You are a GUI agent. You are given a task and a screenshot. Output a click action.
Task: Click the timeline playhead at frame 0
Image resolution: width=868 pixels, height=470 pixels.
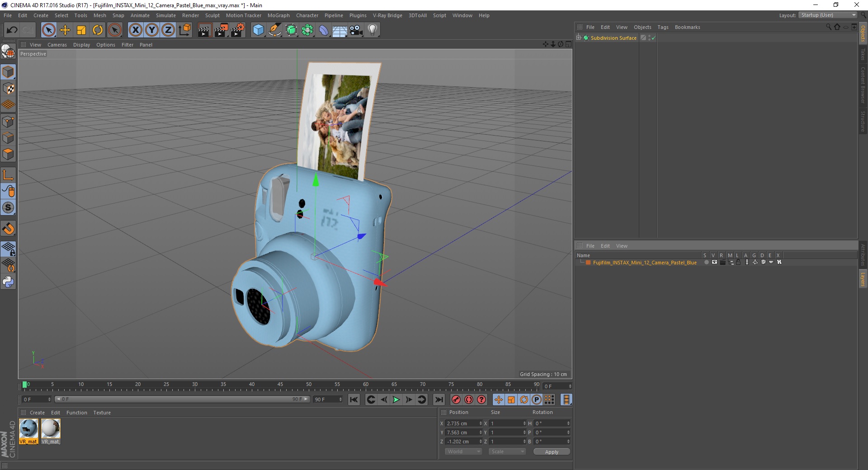tap(24, 385)
